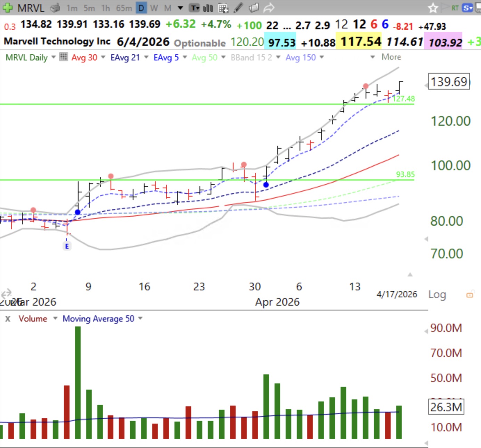Click the +100 green value
Screen dimensions: 481x448
click(x=249, y=25)
